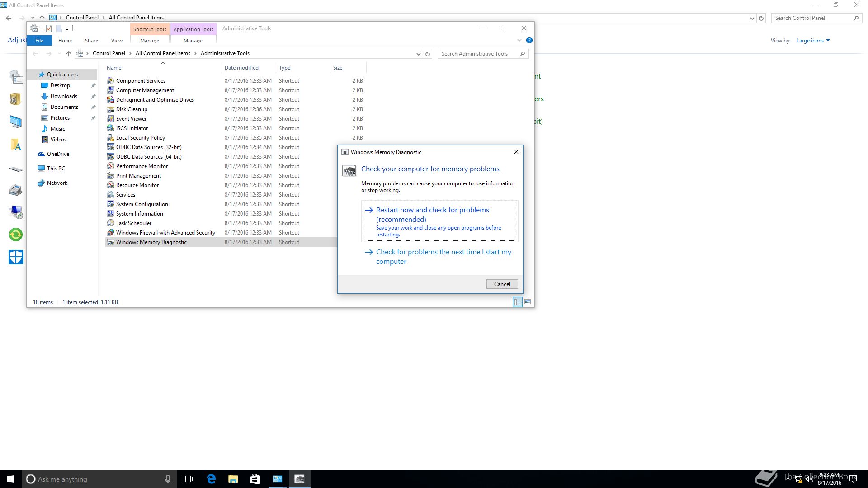
Task: Select ODBC Data Sources (64-bit) entry
Action: click(x=149, y=156)
